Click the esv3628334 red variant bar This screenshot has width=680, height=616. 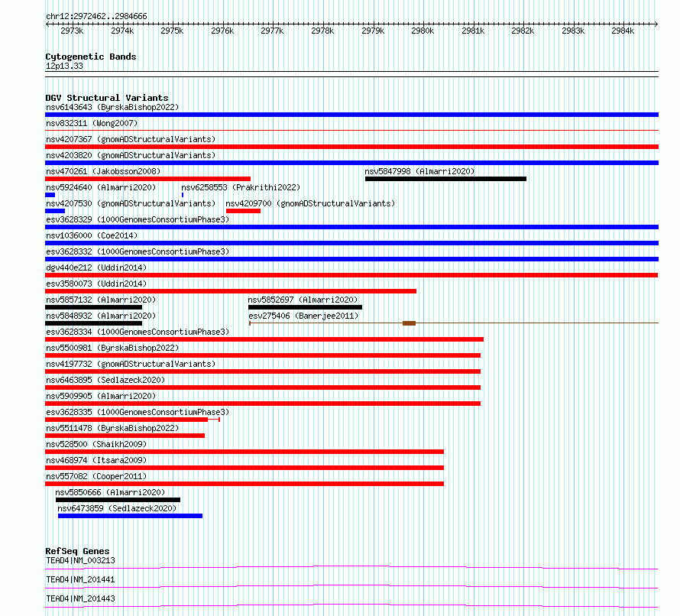pyautogui.click(x=264, y=339)
